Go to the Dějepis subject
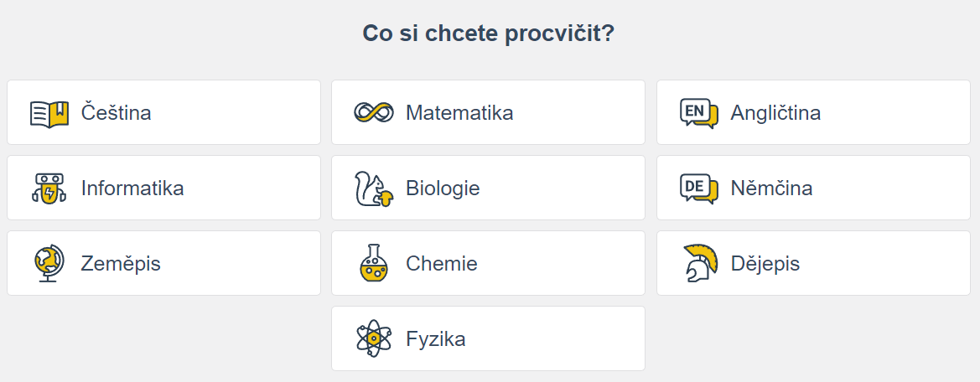980x382 pixels. tap(765, 263)
